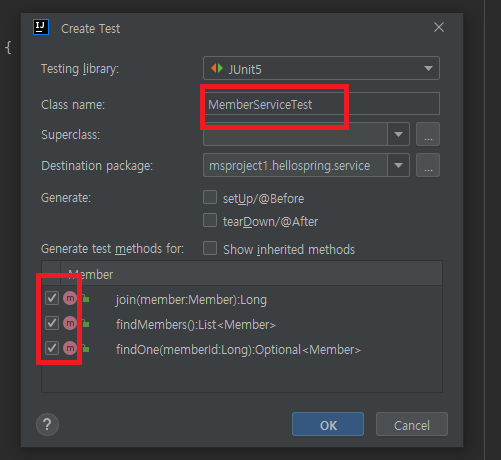Click the Class name MemberServiceTest field
The image size is (501, 460).
(321, 104)
